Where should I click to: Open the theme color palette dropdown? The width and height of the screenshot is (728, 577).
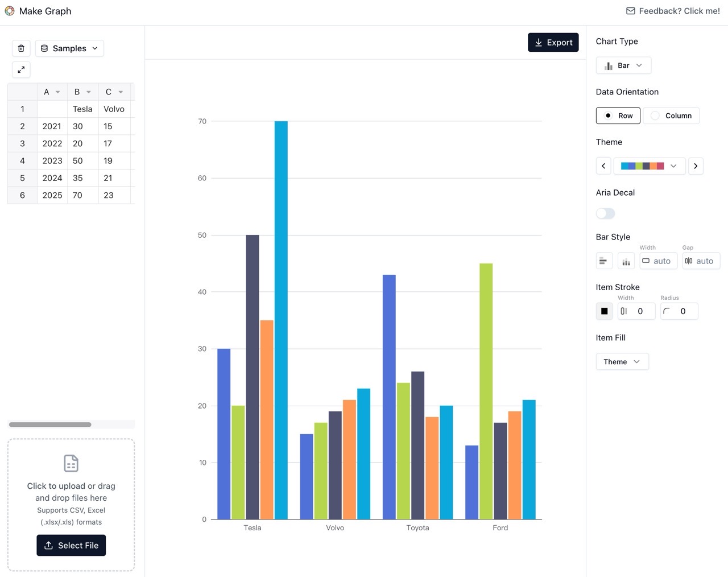point(650,166)
